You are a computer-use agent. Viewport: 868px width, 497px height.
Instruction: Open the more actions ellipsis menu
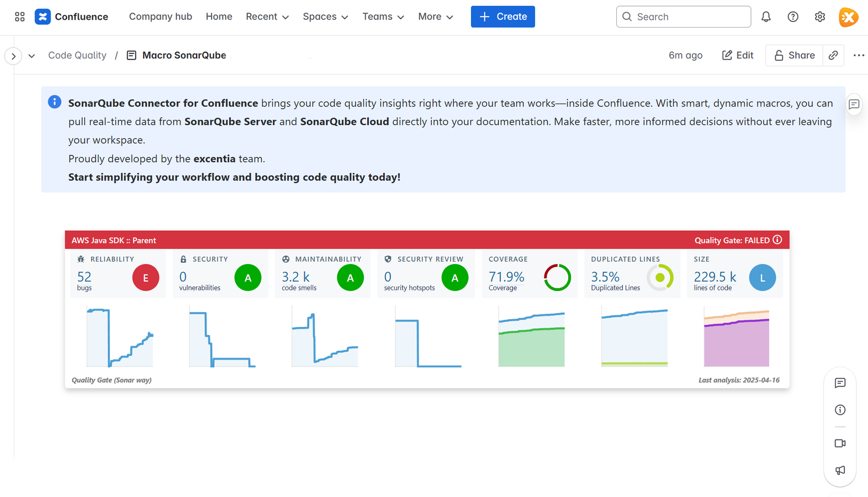coord(859,55)
